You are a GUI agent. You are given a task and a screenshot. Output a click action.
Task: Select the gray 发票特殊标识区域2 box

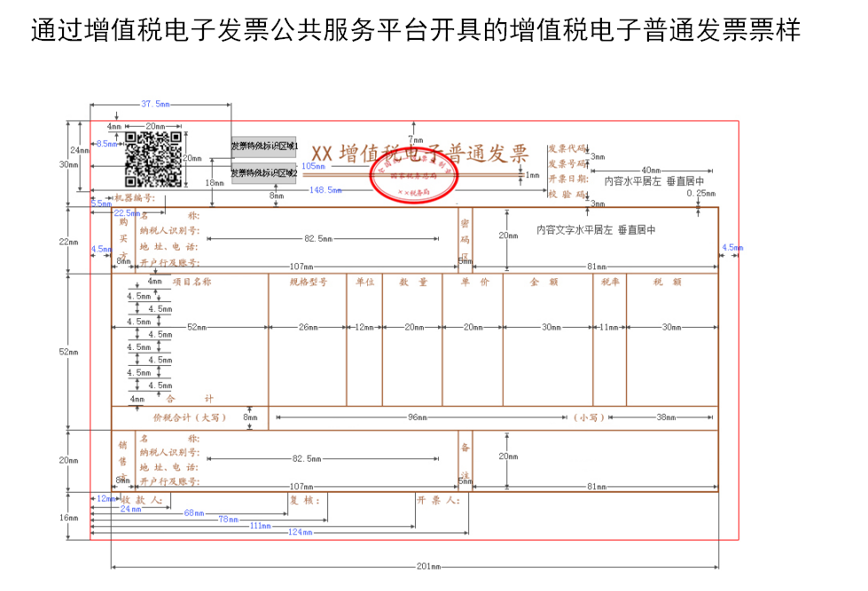263,173
